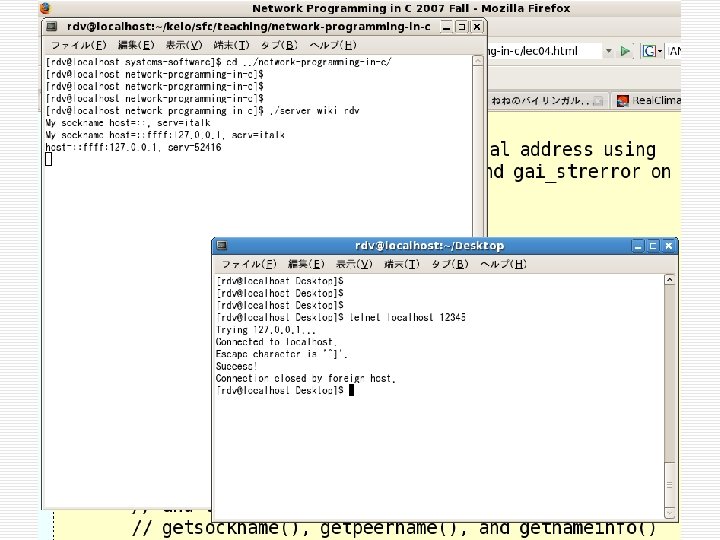Click "Connected to localhost." line
This screenshot has height=540, width=720.
point(276,342)
